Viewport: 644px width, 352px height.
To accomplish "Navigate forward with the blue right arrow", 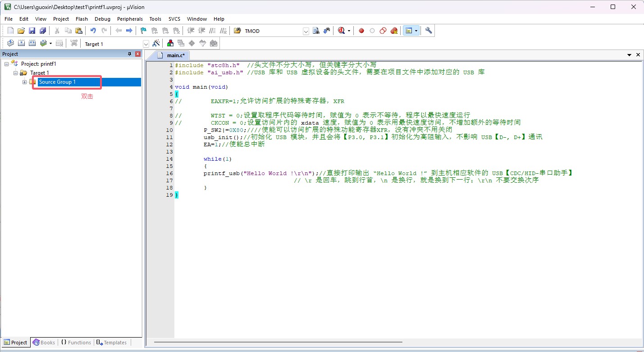I will click(x=129, y=31).
